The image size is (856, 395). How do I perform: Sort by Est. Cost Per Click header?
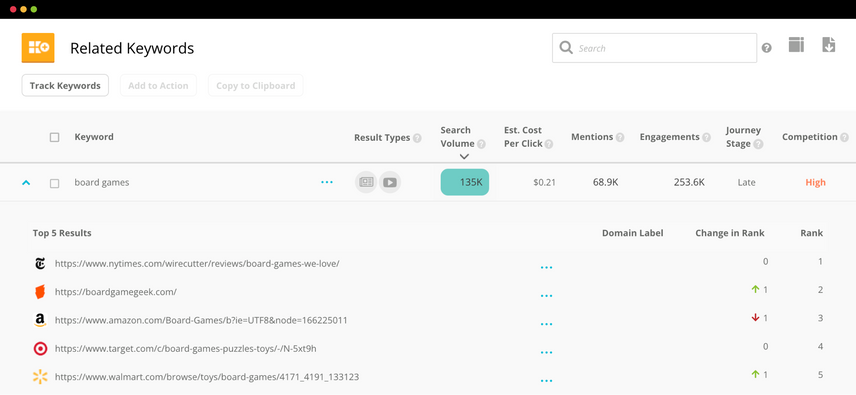(x=523, y=137)
